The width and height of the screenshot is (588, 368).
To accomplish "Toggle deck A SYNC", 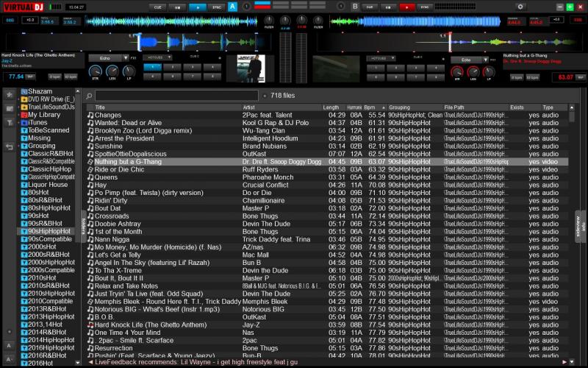I will click(217, 7).
